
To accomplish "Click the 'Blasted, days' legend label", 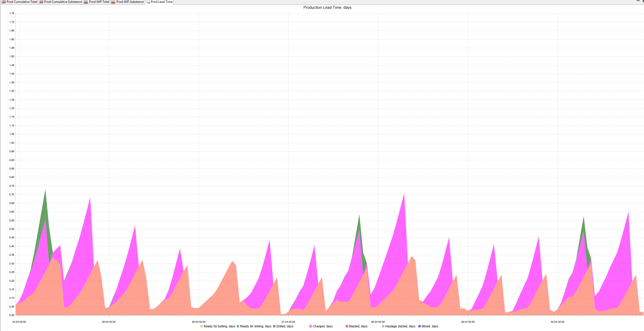I will [x=358, y=326].
